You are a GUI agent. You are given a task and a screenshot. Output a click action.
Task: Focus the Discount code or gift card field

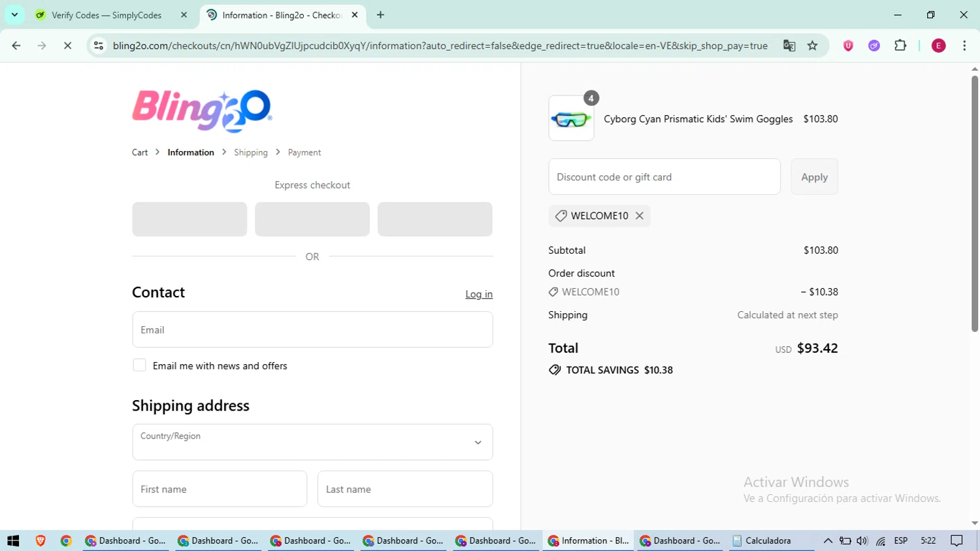pos(664,176)
